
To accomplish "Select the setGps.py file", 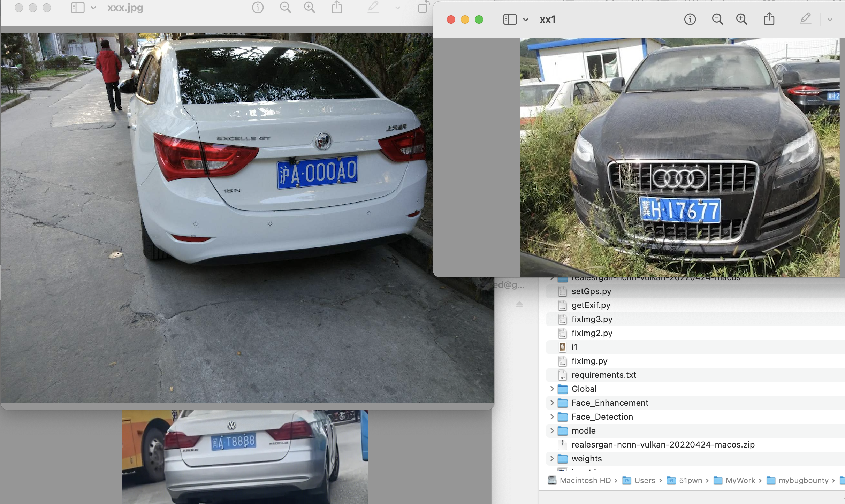I will click(591, 291).
